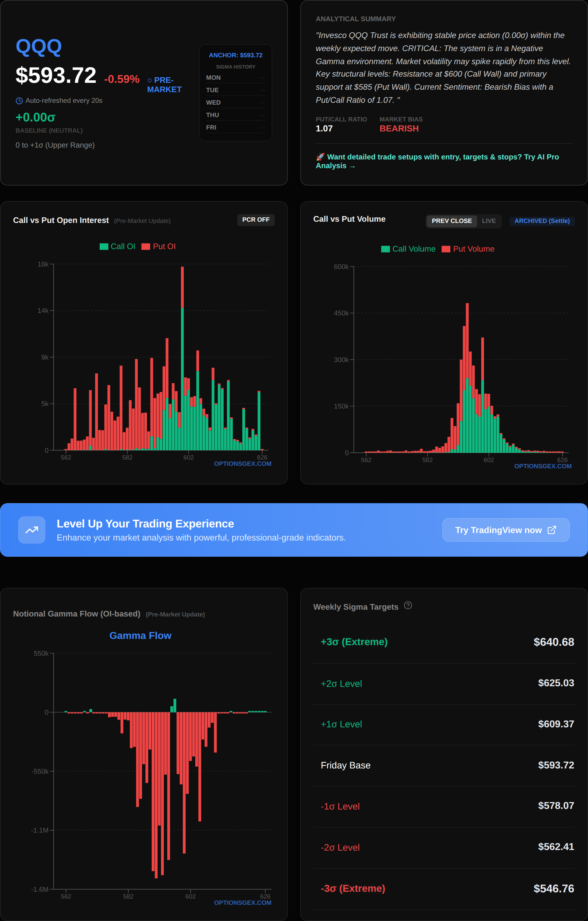Click the rocket icon before AI Pro link
Image resolution: width=588 pixels, height=921 pixels.
point(320,157)
